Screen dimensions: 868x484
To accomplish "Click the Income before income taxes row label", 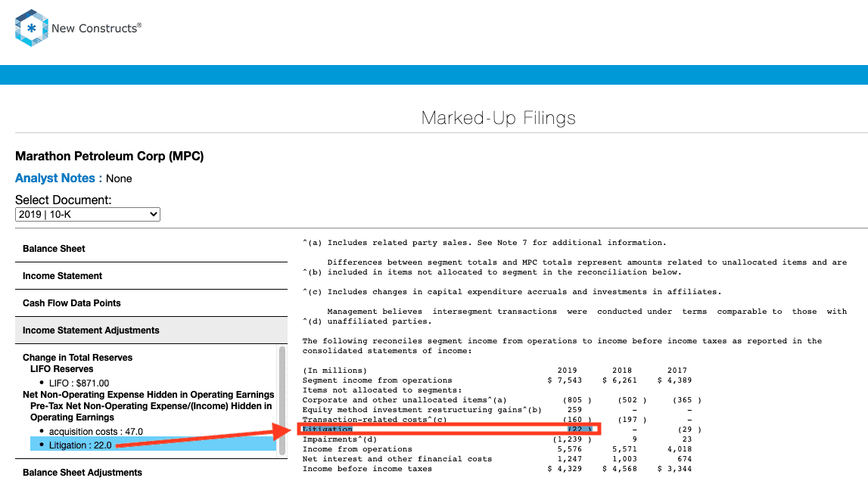I will coord(367,469).
